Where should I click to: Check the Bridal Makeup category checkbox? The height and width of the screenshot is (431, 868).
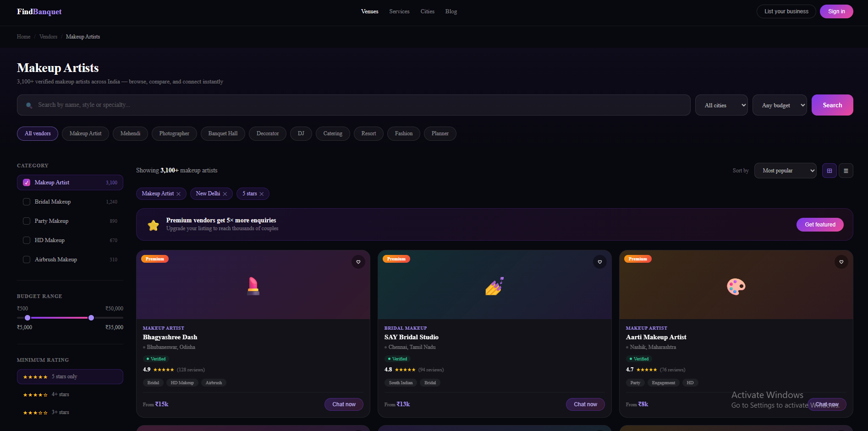pyautogui.click(x=27, y=202)
